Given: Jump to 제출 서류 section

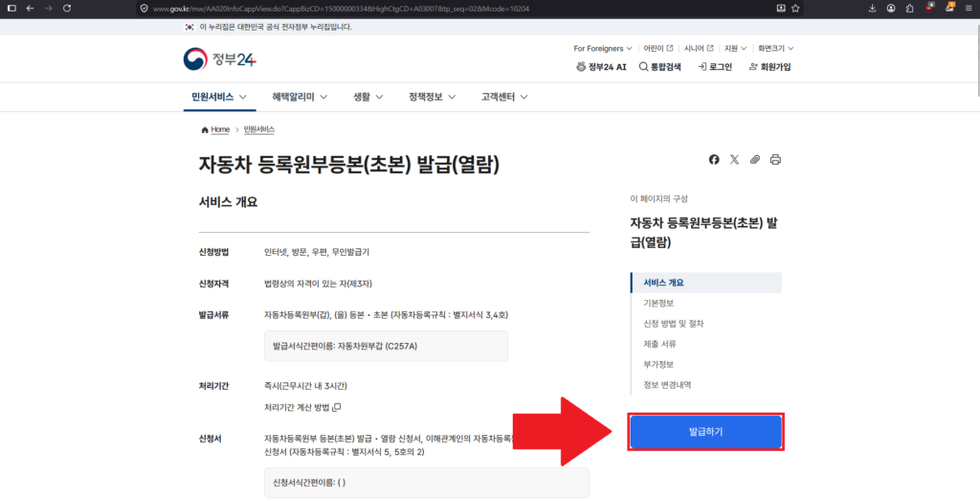Looking at the screenshot, I should coord(660,344).
